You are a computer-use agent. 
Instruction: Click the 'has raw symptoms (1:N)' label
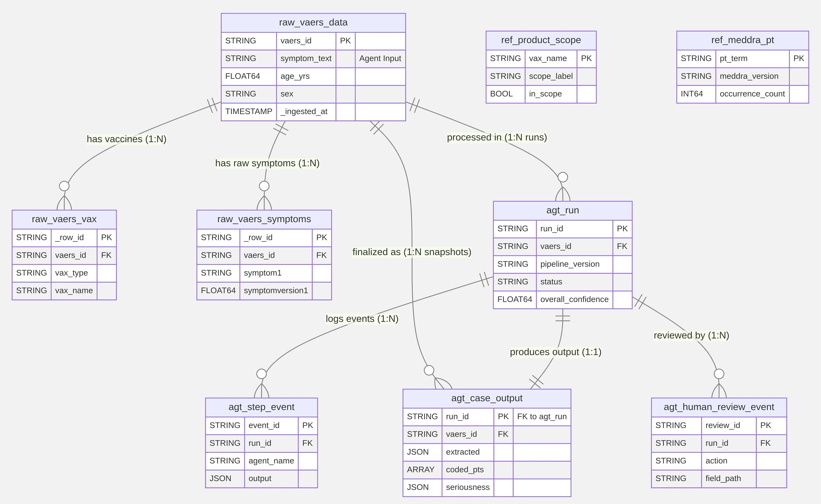[267, 163]
